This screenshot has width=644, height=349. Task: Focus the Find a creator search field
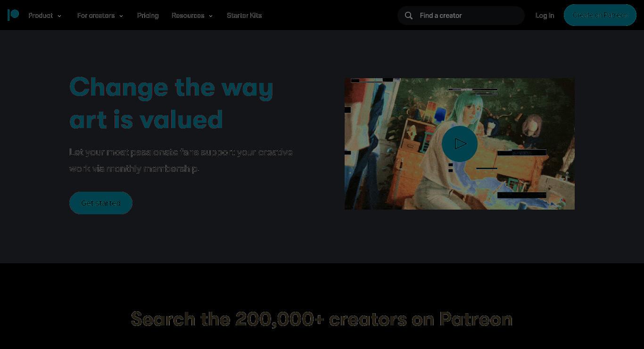pyautogui.click(x=461, y=16)
